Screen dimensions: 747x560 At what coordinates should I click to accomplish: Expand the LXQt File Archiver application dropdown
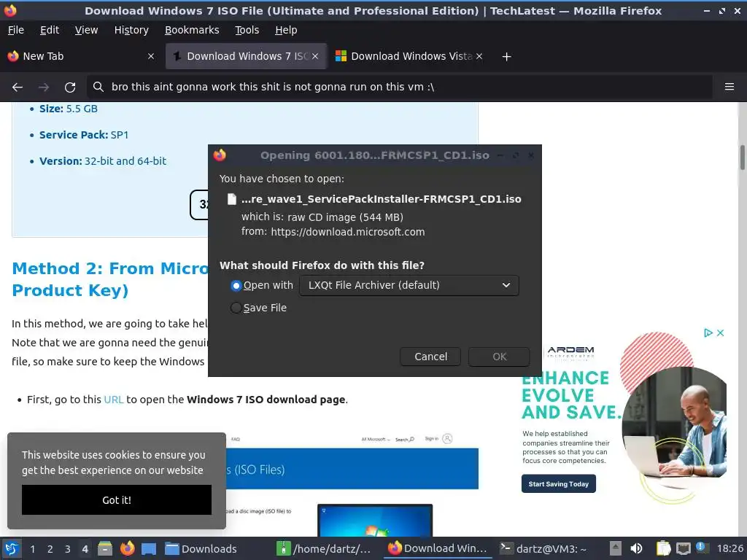(x=409, y=285)
